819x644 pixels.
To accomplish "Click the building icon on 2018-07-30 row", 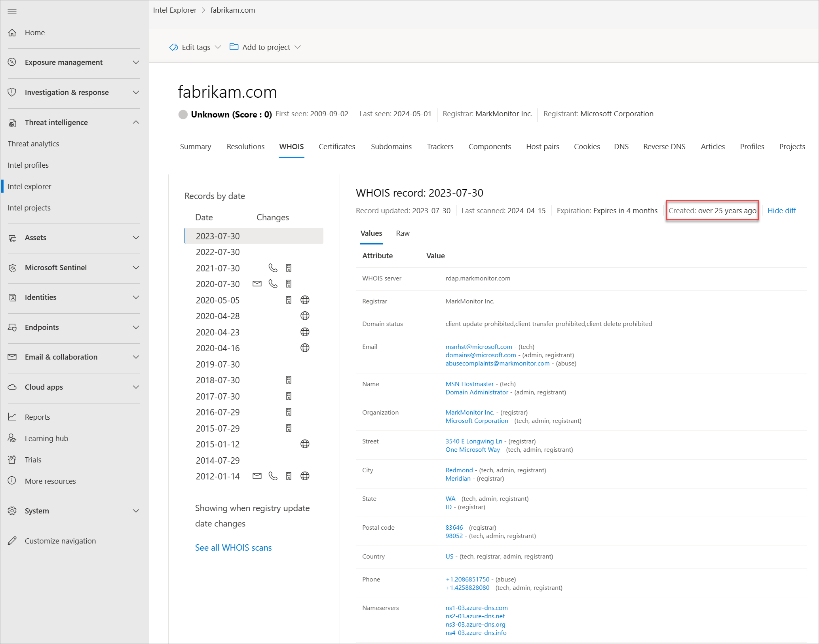I will pyautogui.click(x=289, y=380).
